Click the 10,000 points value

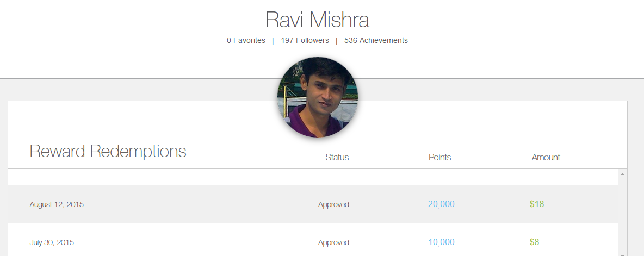(x=441, y=242)
